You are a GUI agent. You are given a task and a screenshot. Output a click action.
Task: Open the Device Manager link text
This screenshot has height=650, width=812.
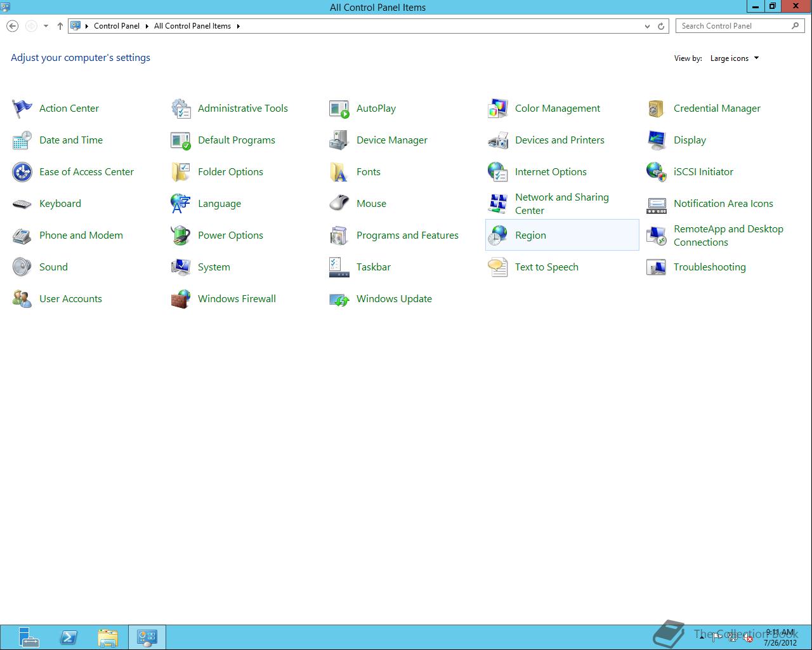[392, 140]
